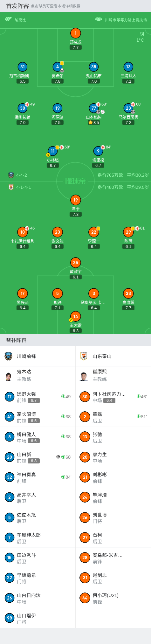151x644 pixels.
Task: Click the 4-4-2 formation label
Action: [x=22, y=175]
